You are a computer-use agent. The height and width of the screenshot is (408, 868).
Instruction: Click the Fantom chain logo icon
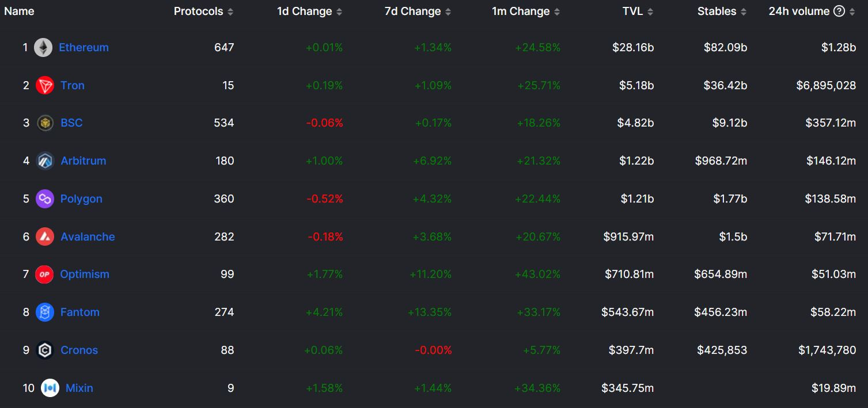(x=45, y=312)
